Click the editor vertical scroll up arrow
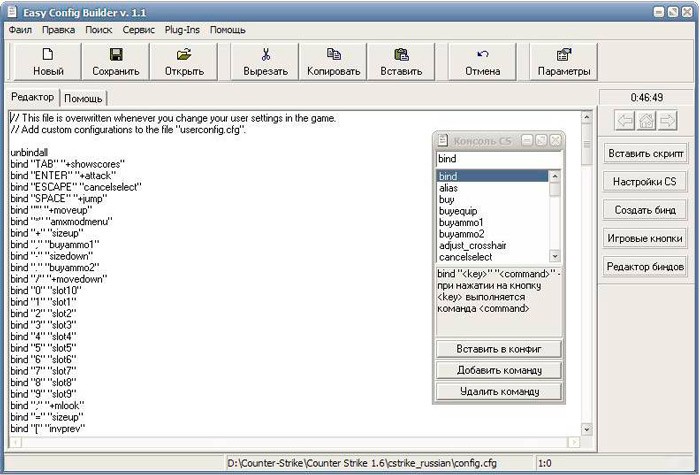Screen dimensions: 700x475 (587, 117)
